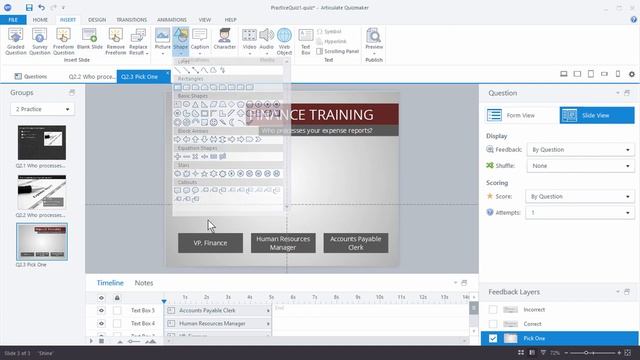640x360 pixels.
Task: Check the Correct feedback layer checkbox
Action: (493, 324)
